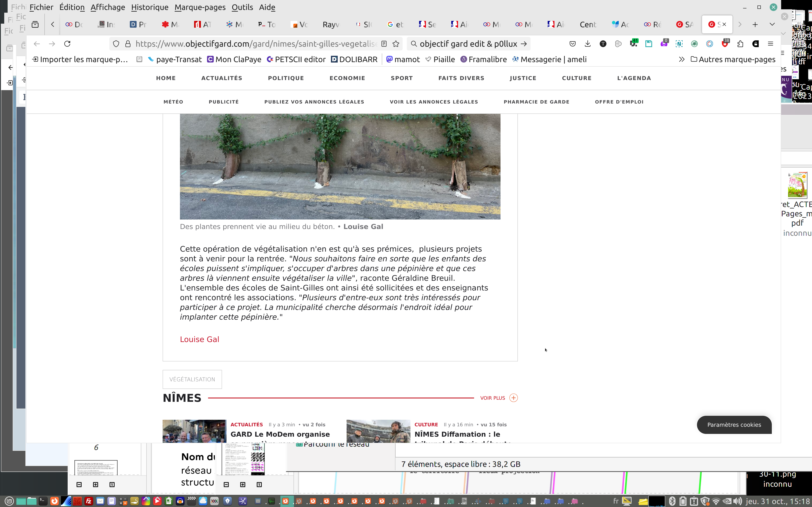The width and height of the screenshot is (812, 507).
Task: Open the extensions puzzle-piece icon
Action: tap(740, 44)
